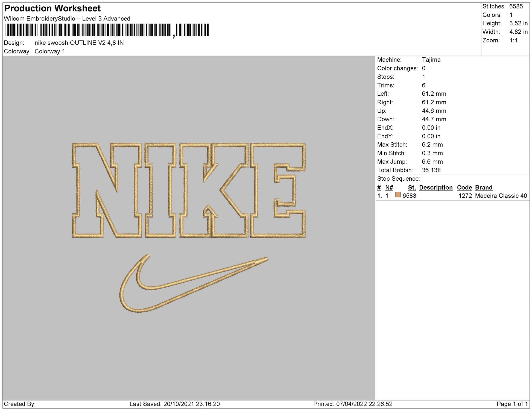Screen dimensions: 532x411
Task: Select the Madeira Classic 40 brand entry
Action: pos(501,196)
